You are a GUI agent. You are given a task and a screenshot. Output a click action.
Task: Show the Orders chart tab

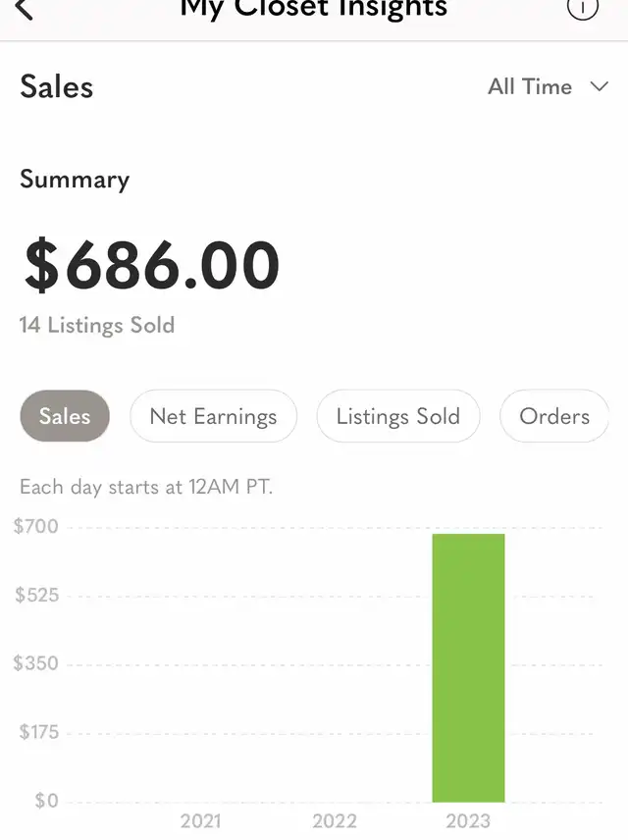pos(554,416)
